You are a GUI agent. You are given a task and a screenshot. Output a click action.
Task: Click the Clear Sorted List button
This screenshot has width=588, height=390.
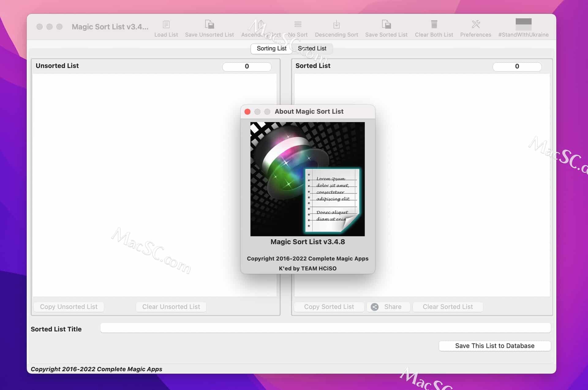448,306
